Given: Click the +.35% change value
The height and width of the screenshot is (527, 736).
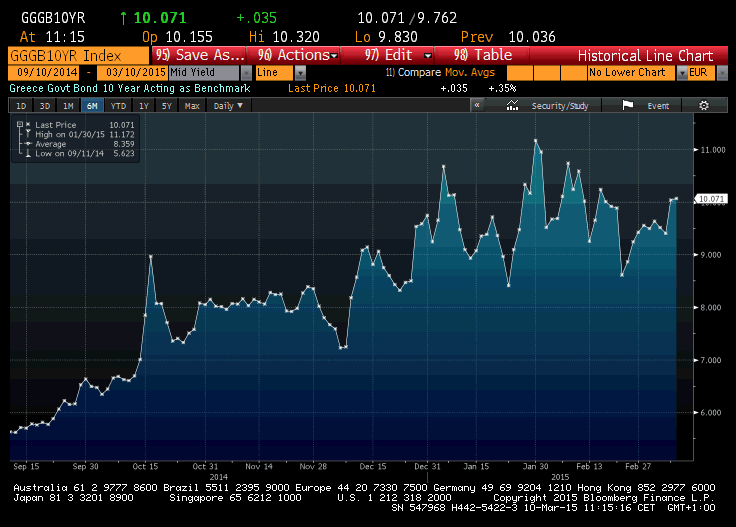Looking at the screenshot, I should click(x=502, y=88).
